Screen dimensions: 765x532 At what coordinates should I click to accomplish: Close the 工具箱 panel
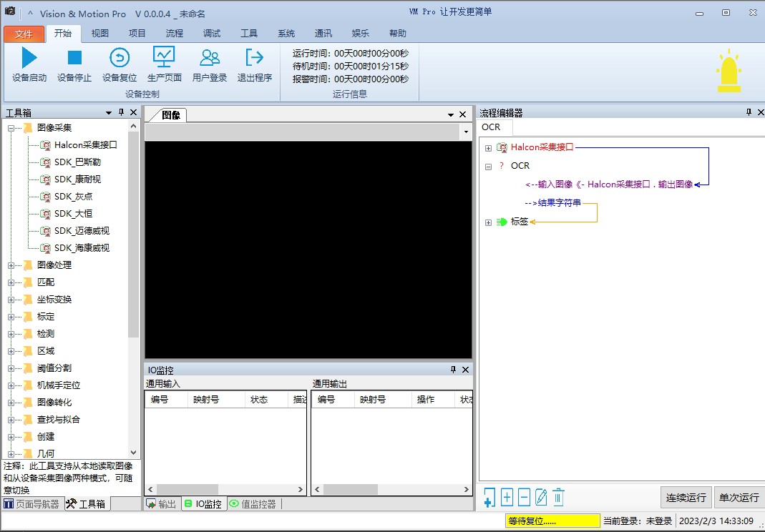(134, 113)
